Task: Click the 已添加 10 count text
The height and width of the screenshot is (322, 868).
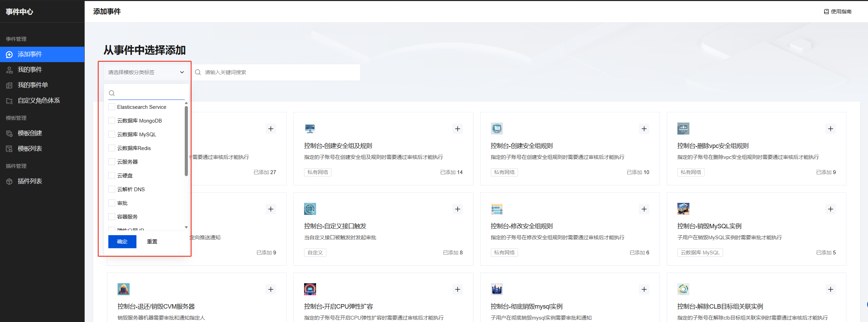Action: click(638, 172)
